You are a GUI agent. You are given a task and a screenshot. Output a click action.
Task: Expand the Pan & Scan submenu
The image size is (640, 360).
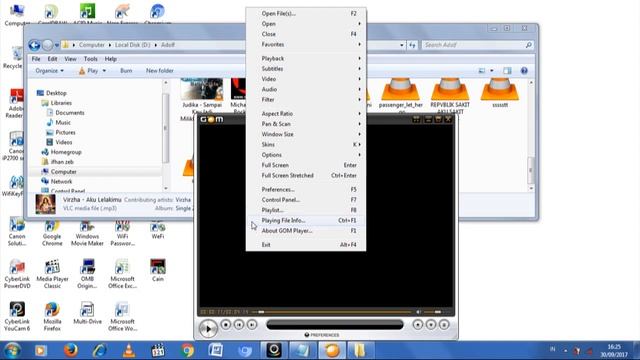point(306,124)
